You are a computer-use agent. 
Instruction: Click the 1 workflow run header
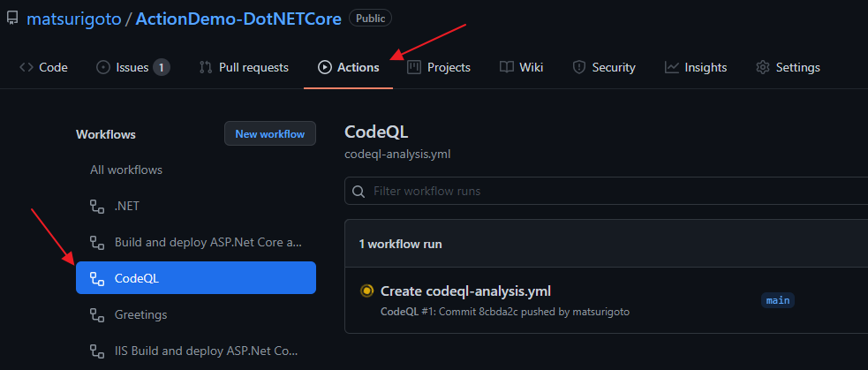[x=400, y=244]
